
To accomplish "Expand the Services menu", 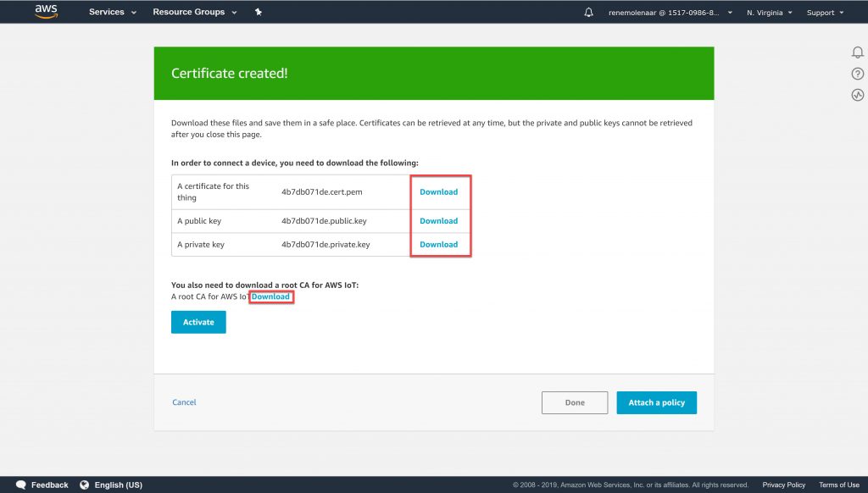I will pos(112,13).
